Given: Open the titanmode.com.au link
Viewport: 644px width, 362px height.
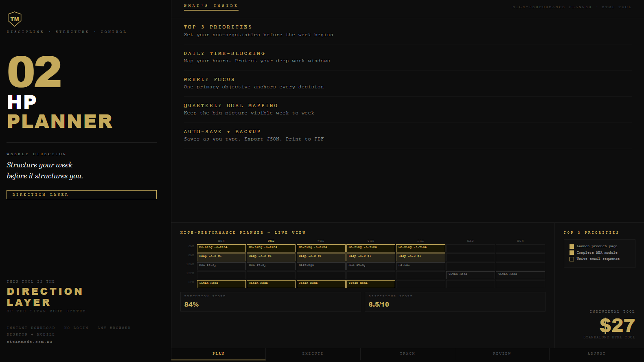Looking at the screenshot, I should point(30,342).
